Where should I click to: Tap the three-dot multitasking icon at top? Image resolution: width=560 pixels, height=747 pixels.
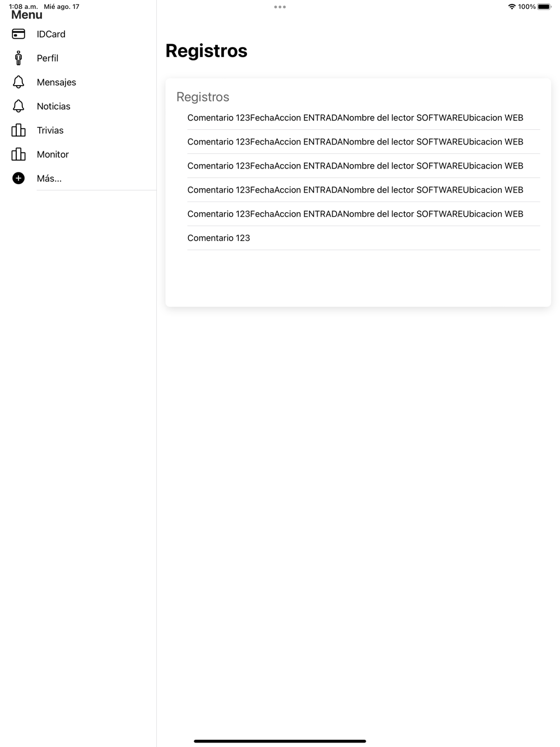tap(280, 7)
